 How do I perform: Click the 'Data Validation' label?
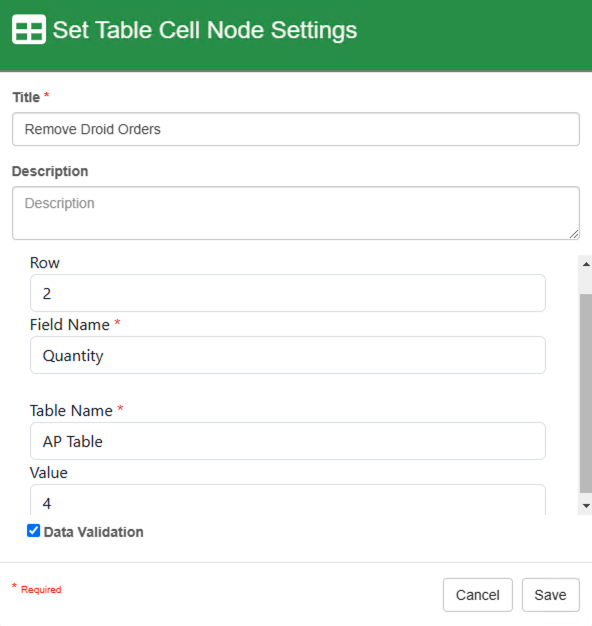pos(93,532)
